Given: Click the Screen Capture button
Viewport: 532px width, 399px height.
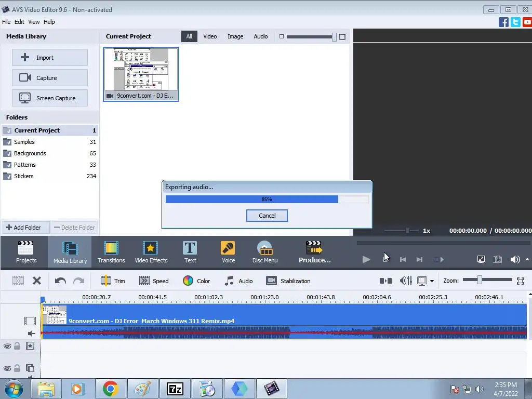Looking at the screenshot, I should point(50,98).
